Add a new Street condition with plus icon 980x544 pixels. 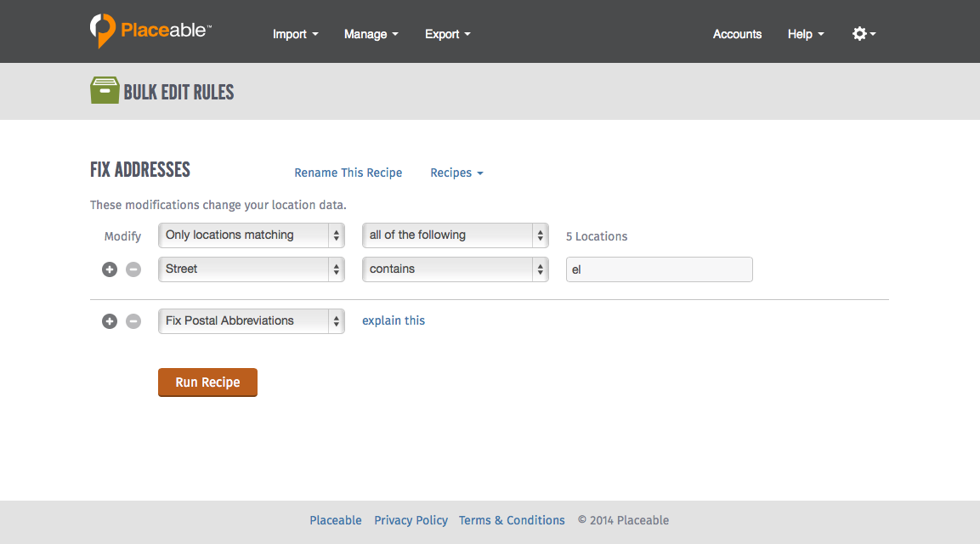[110, 269]
